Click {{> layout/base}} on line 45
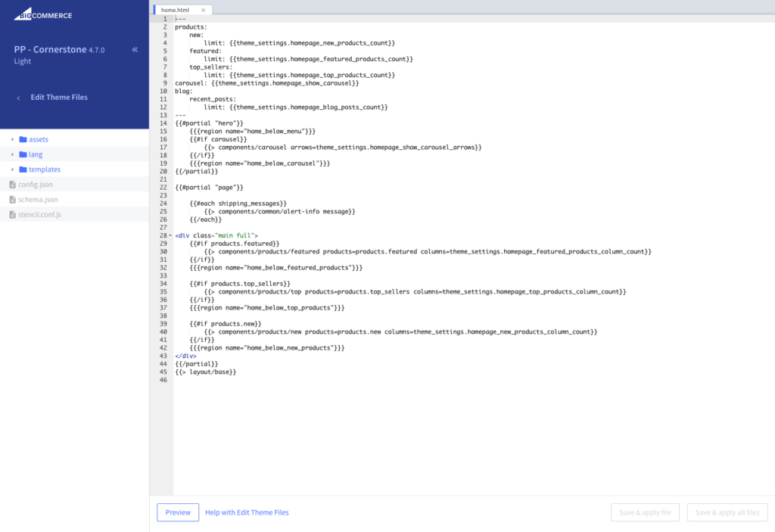Viewport: 775px width, 532px height. (206, 372)
